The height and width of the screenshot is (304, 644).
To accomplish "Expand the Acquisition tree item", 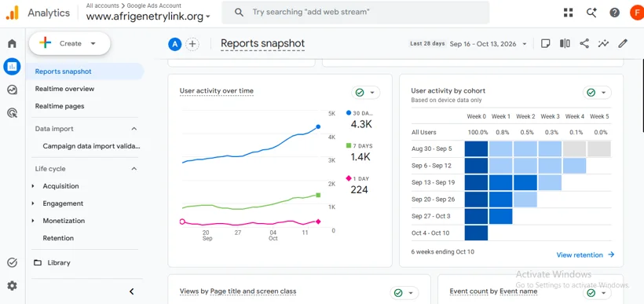I will [x=33, y=186].
